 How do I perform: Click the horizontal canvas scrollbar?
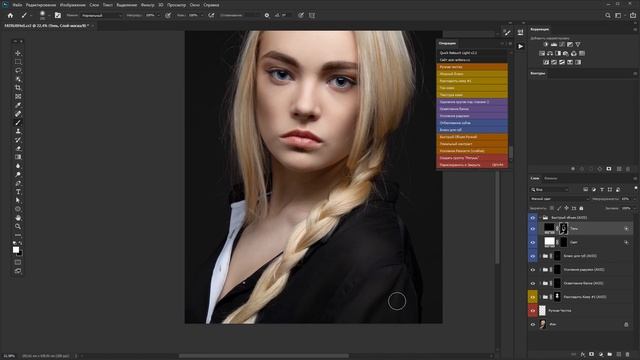click(x=264, y=356)
